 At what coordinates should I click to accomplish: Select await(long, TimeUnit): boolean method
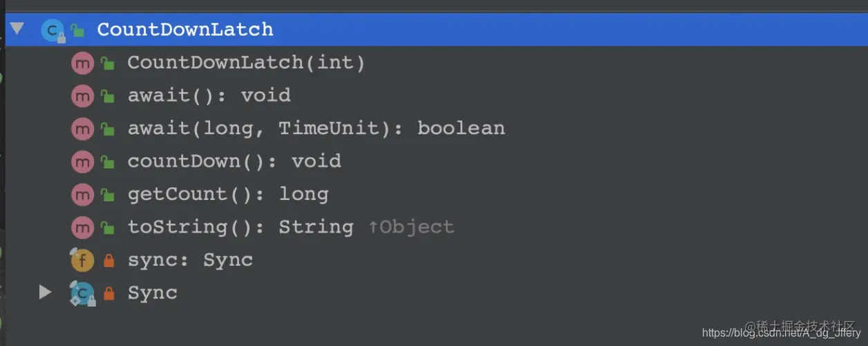tap(316, 129)
